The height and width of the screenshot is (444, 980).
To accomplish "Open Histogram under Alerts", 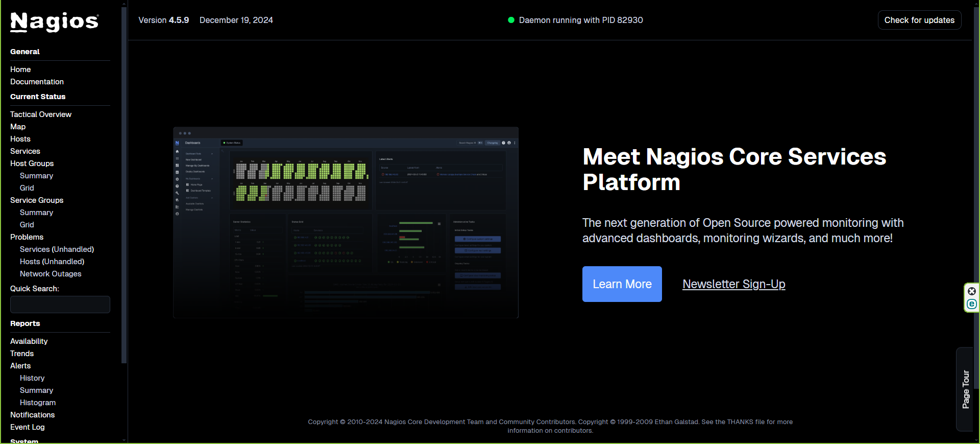I will 38,403.
